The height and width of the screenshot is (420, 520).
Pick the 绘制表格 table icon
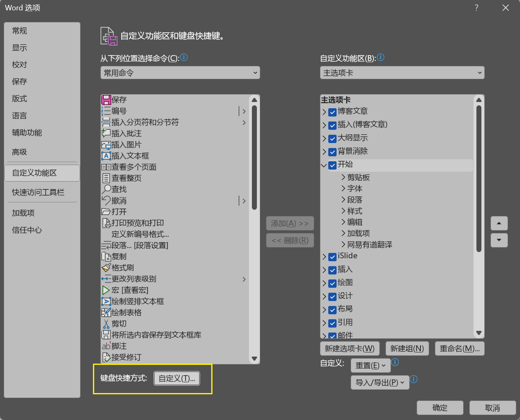(106, 313)
